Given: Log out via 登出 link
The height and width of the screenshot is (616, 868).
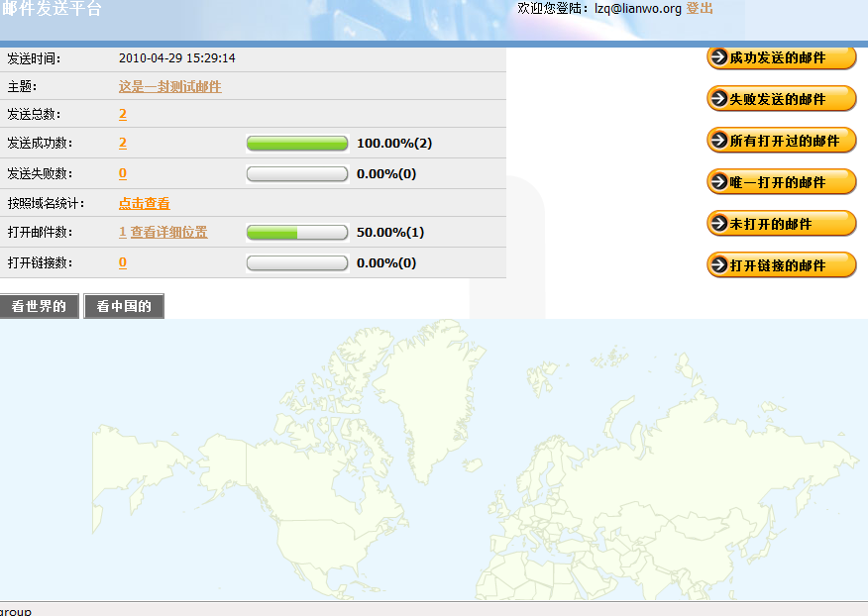Looking at the screenshot, I should (x=700, y=8).
